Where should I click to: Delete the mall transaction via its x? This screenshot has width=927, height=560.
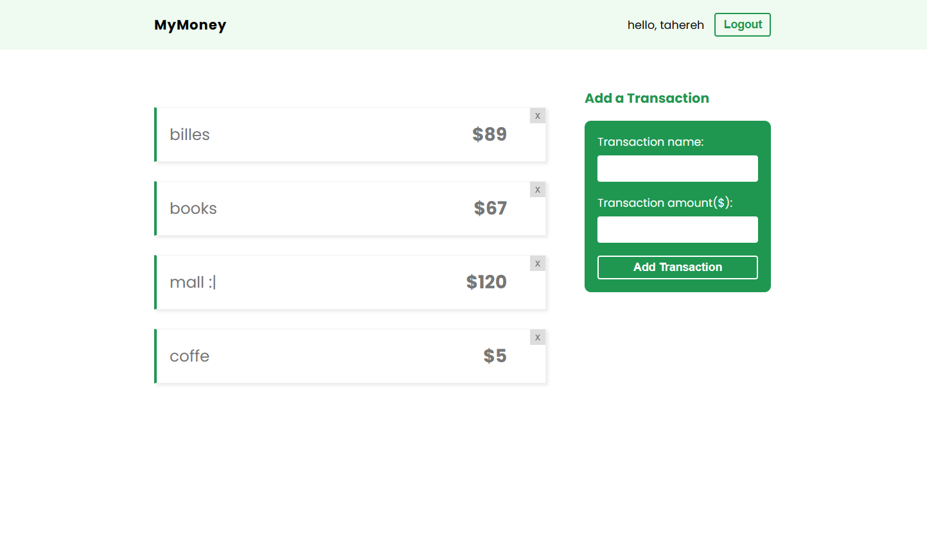tap(538, 263)
